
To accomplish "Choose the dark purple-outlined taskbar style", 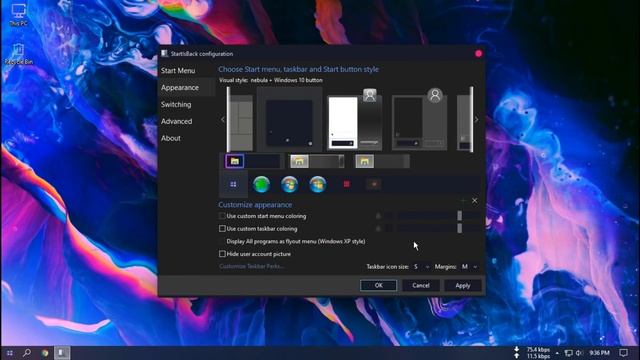I will (x=252, y=161).
